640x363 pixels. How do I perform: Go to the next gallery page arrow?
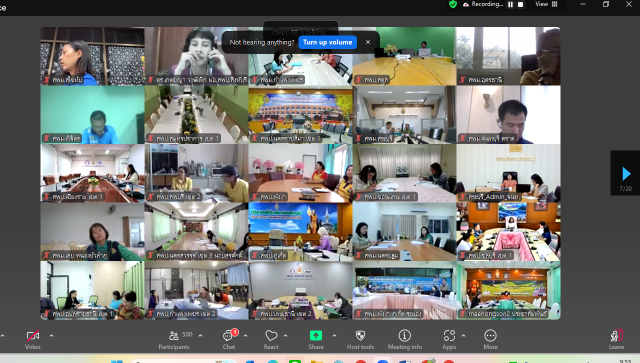pos(626,174)
